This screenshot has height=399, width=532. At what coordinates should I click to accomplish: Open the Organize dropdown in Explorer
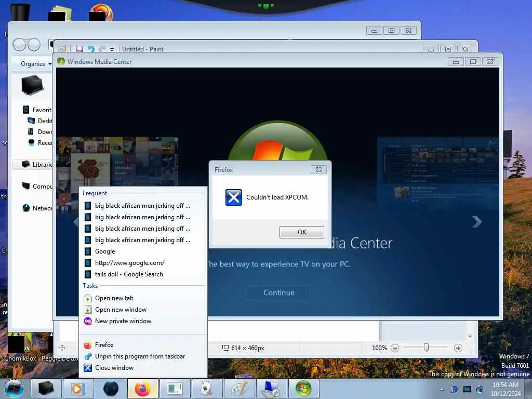(x=36, y=64)
